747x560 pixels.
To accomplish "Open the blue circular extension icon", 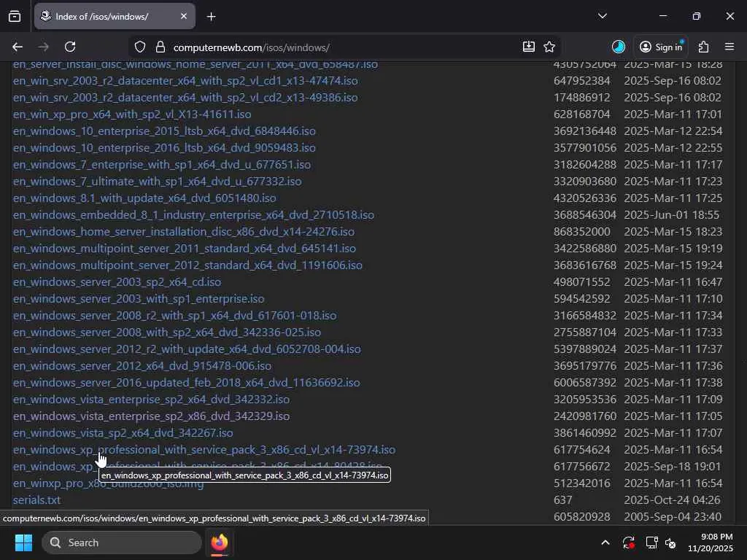I will click(619, 47).
